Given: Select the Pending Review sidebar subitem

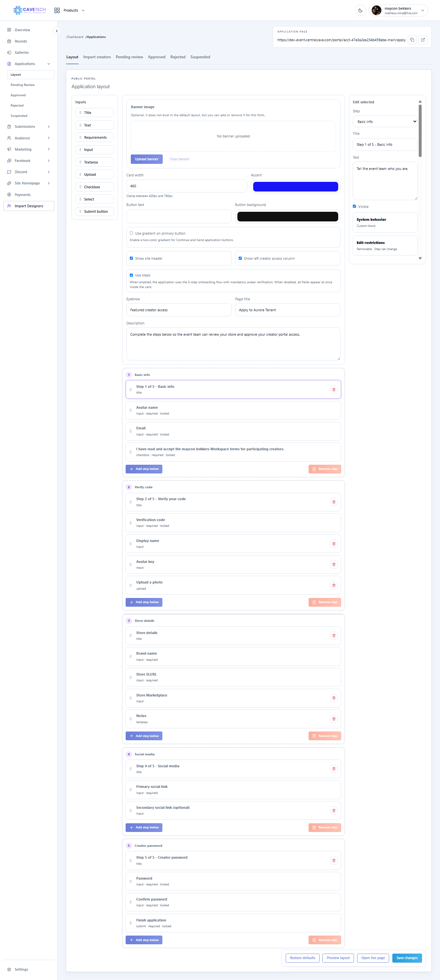Looking at the screenshot, I should click(23, 85).
